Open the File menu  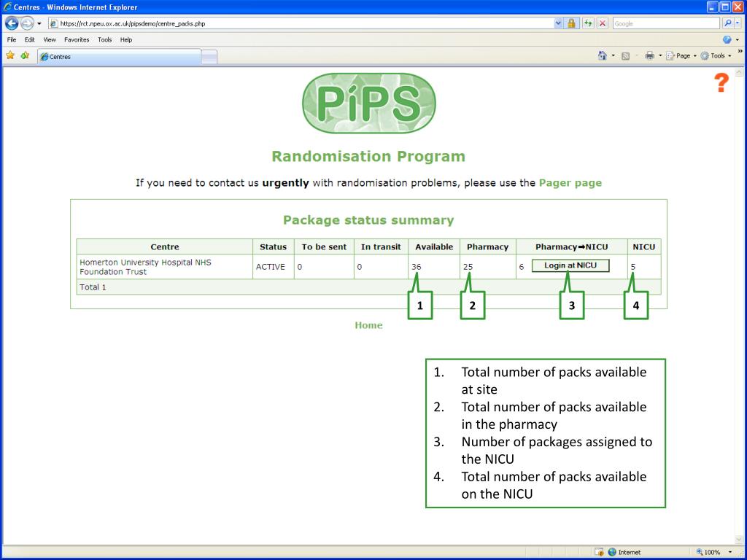[12, 39]
